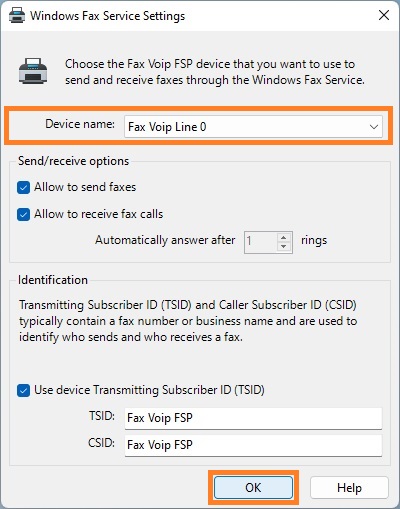Open the Device name dropdown arrow
This screenshot has width=400, height=509.
(374, 127)
